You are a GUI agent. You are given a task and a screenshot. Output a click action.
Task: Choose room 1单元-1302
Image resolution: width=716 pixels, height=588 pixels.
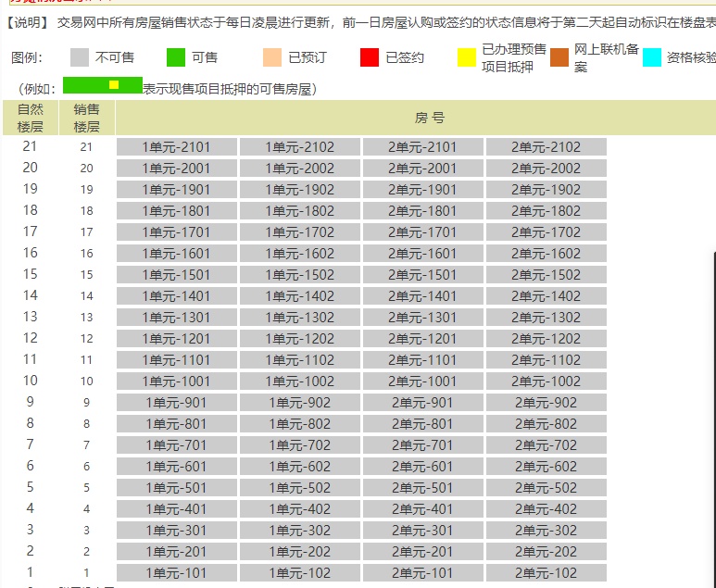(300, 318)
